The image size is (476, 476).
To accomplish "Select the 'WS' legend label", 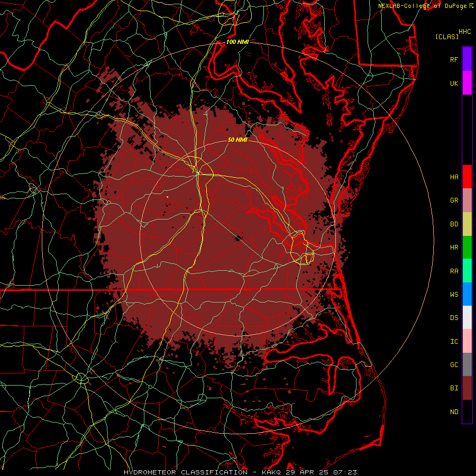I will [x=454, y=294].
